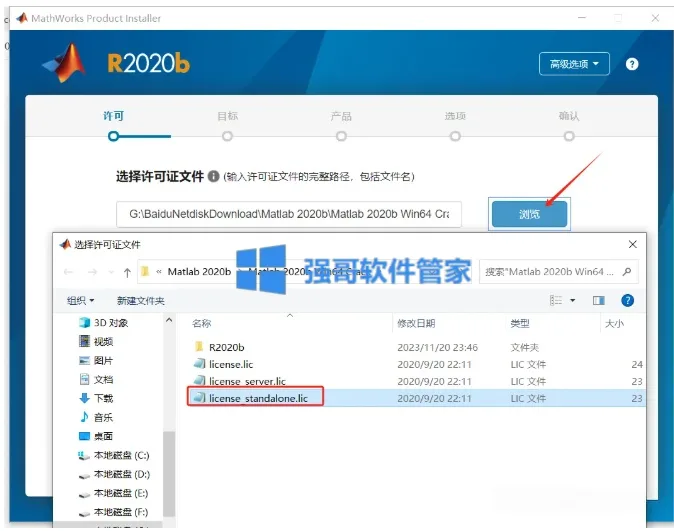Screen dimensions: 674x531
Task: Open file dialog help icon
Action: [627, 300]
